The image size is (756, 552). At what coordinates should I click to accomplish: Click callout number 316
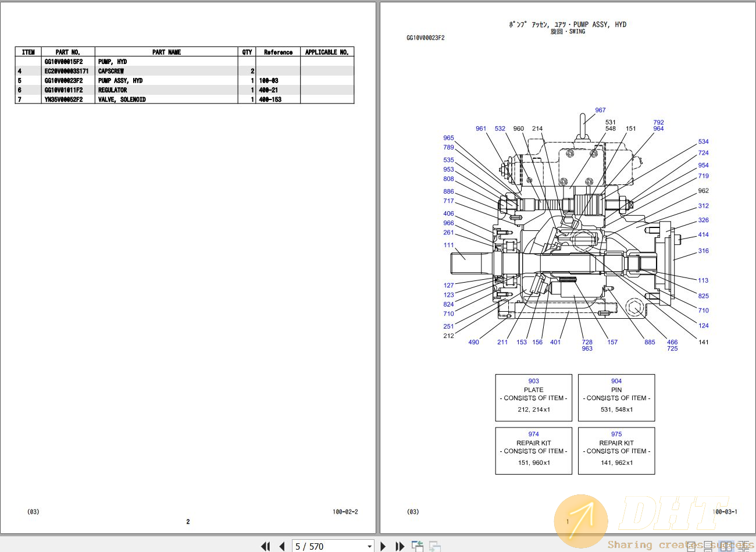(x=704, y=251)
